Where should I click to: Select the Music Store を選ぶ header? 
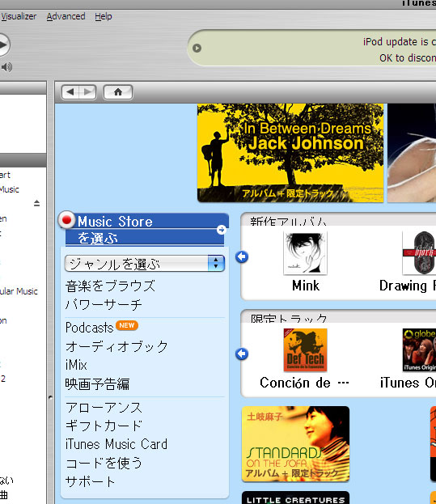click(145, 230)
